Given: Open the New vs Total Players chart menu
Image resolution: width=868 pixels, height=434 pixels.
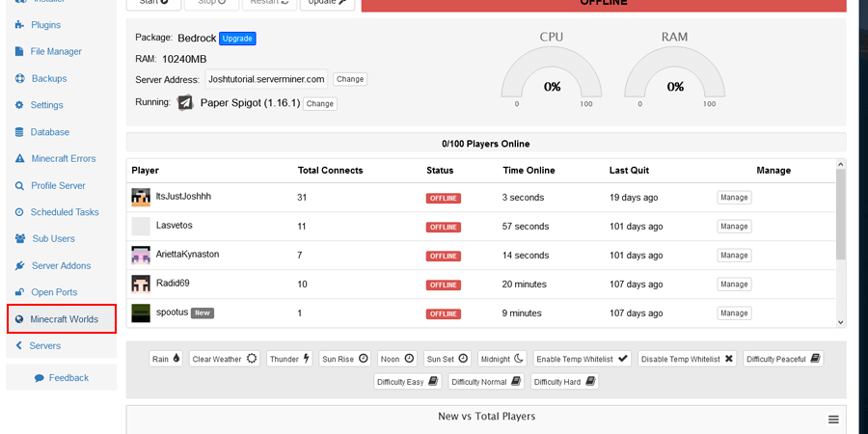Looking at the screenshot, I should pyautogui.click(x=833, y=420).
